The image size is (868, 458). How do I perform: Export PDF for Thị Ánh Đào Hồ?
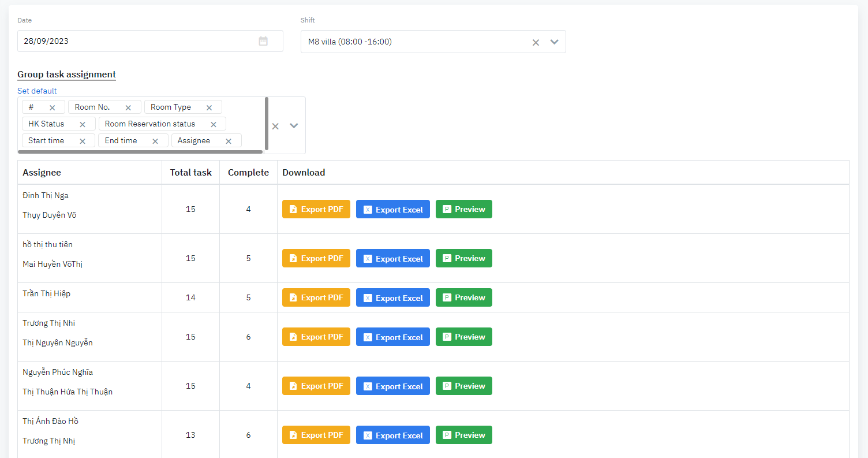(316, 435)
